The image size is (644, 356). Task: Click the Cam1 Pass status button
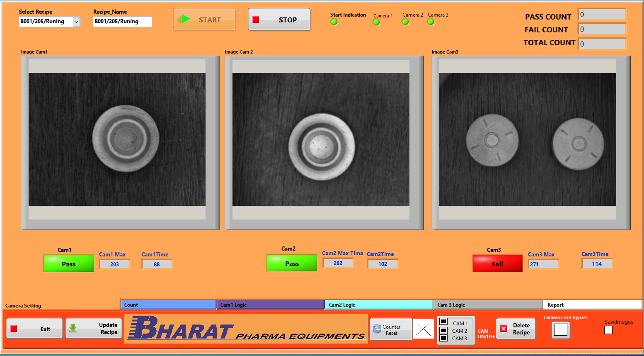[69, 264]
